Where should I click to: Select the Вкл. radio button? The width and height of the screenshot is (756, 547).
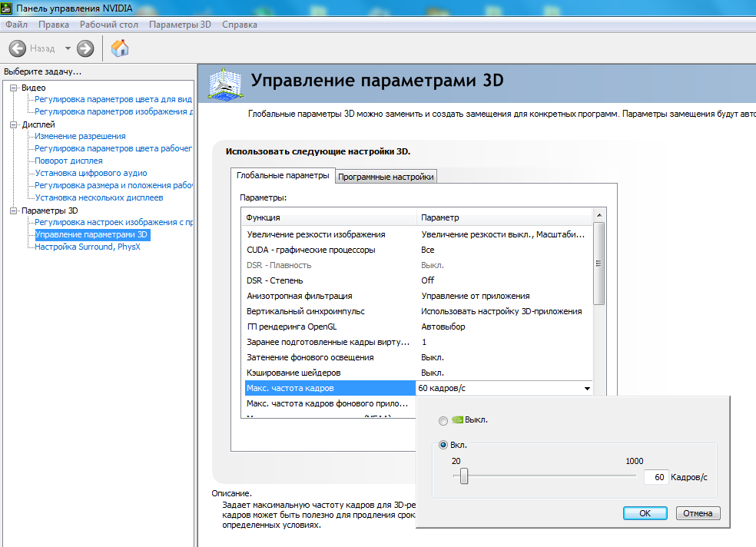443,445
